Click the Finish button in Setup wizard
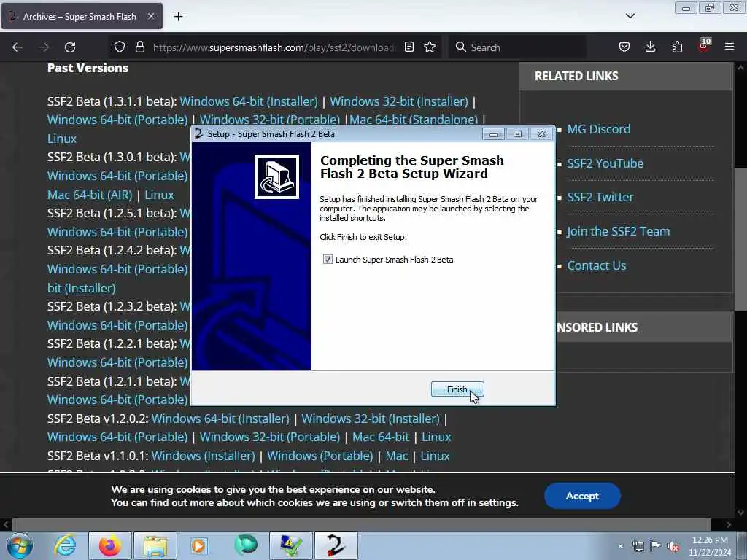The height and width of the screenshot is (560, 747). (x=457, y=389)
